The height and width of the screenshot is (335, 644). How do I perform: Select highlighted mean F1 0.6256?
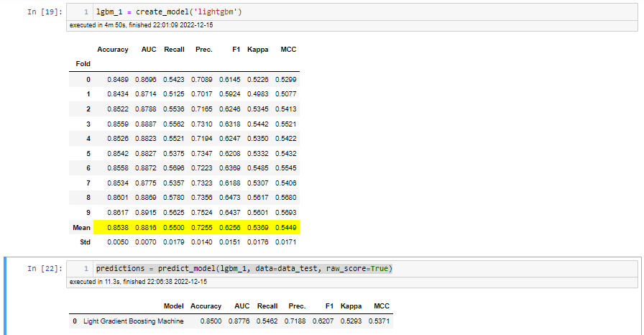229,227
